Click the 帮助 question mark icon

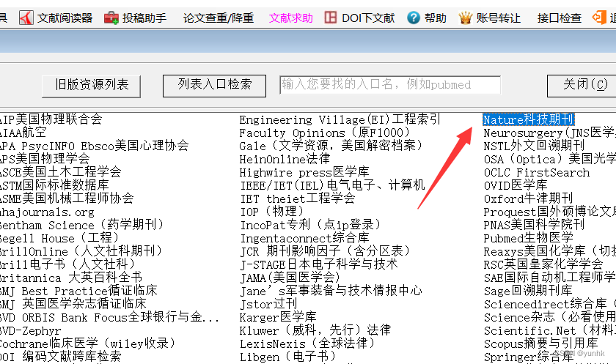tap(414, 18)
